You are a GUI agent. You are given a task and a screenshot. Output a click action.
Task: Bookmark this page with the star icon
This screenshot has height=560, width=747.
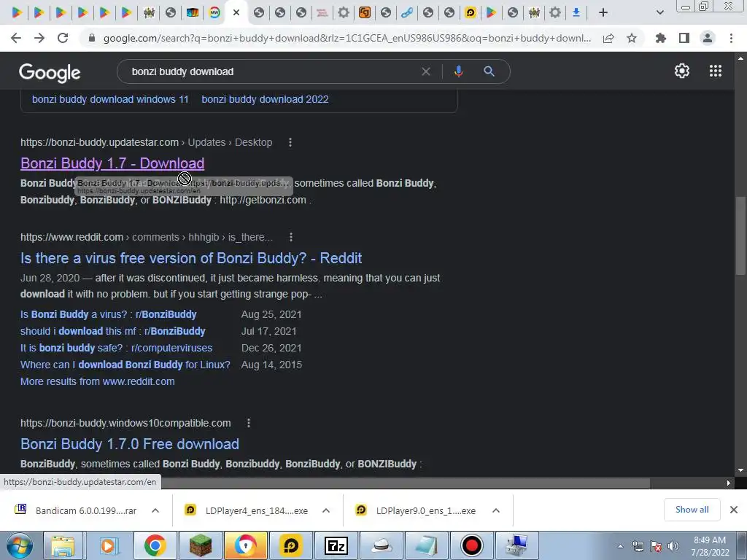tap(632, 38)
